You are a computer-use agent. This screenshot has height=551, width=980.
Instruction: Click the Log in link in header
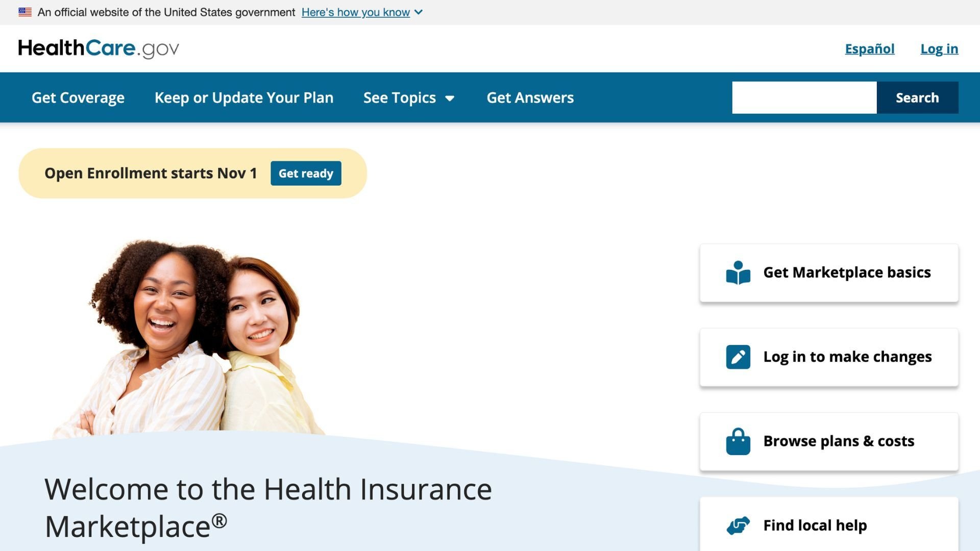point(939,48)
